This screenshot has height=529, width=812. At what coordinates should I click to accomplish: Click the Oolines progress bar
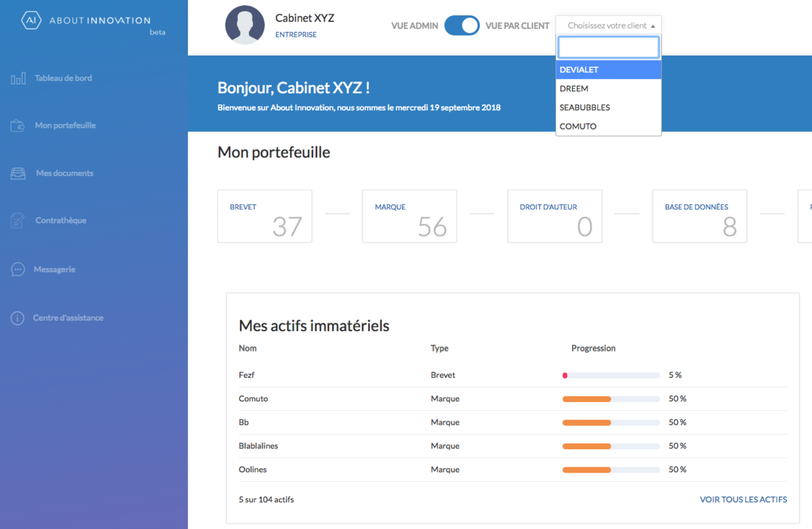[x=611, y=470]
